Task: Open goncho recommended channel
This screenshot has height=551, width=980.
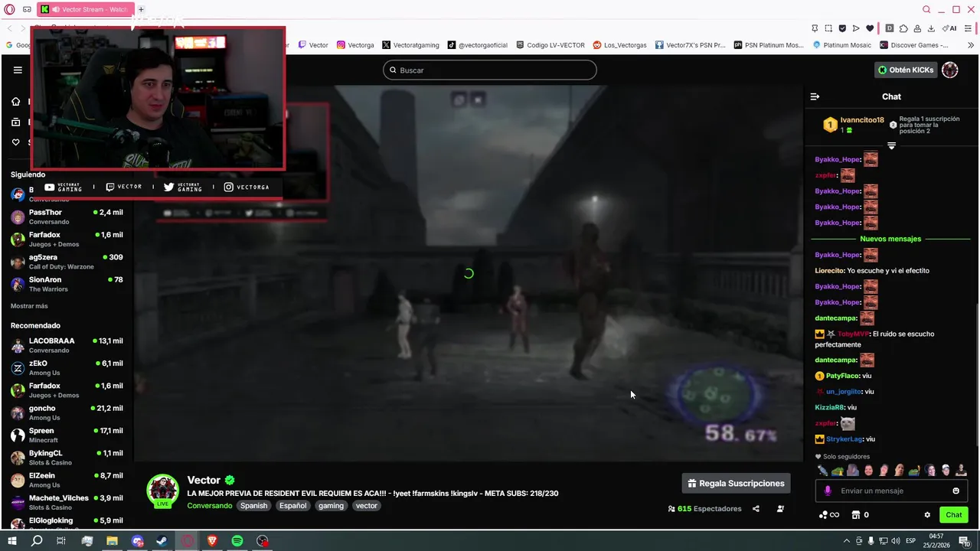Action: [67, 412]
